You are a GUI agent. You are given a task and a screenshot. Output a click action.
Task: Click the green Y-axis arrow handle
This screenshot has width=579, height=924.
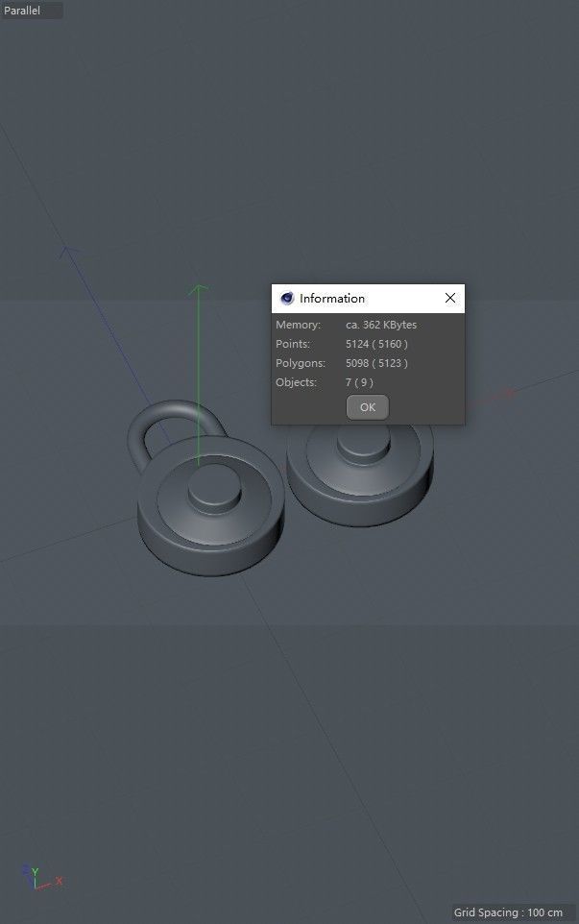pos(199,290)
